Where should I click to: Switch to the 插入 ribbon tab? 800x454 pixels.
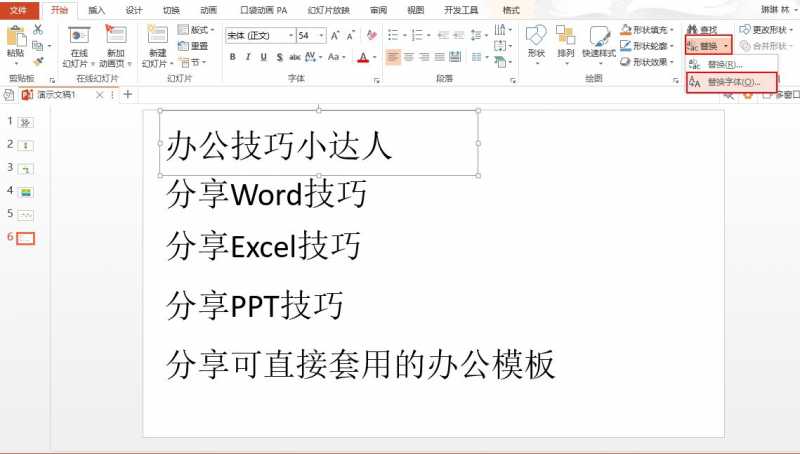[96, 10]
